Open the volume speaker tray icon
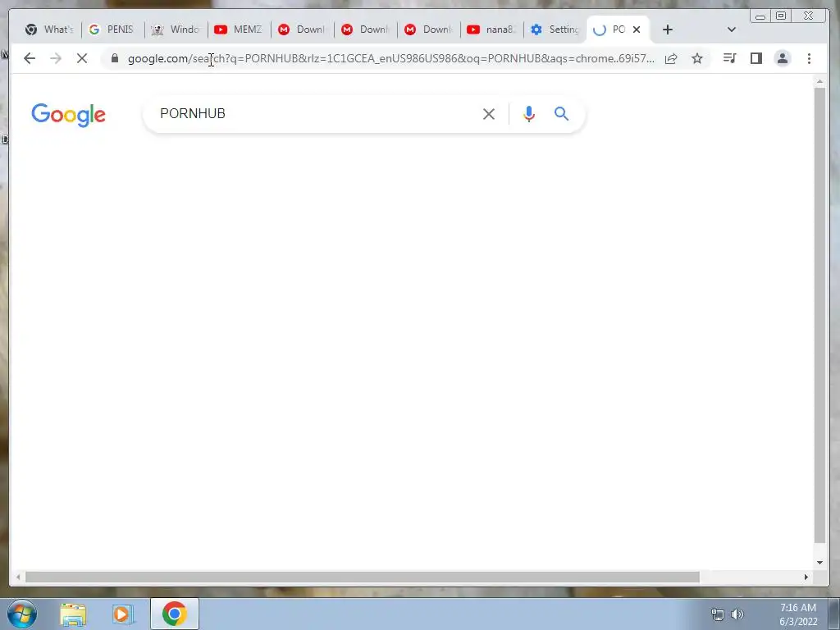The height and width of the screenshot is (630, 840). 737,614
